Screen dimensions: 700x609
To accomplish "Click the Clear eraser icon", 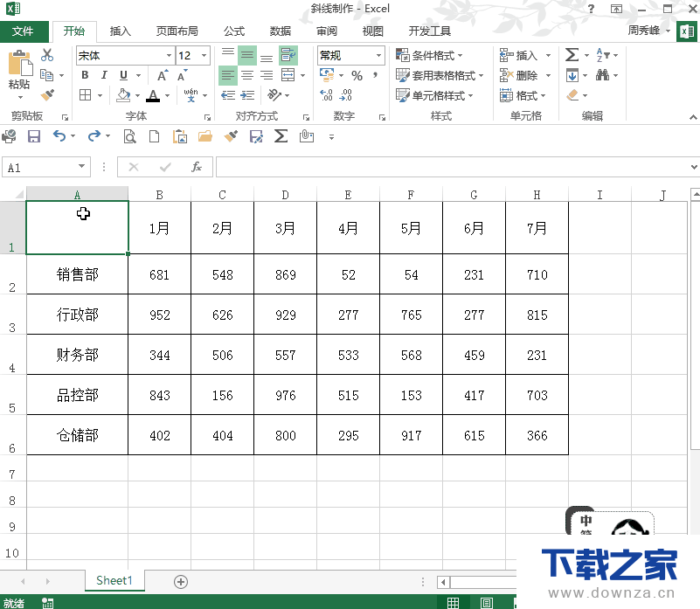I will (572, 95).
